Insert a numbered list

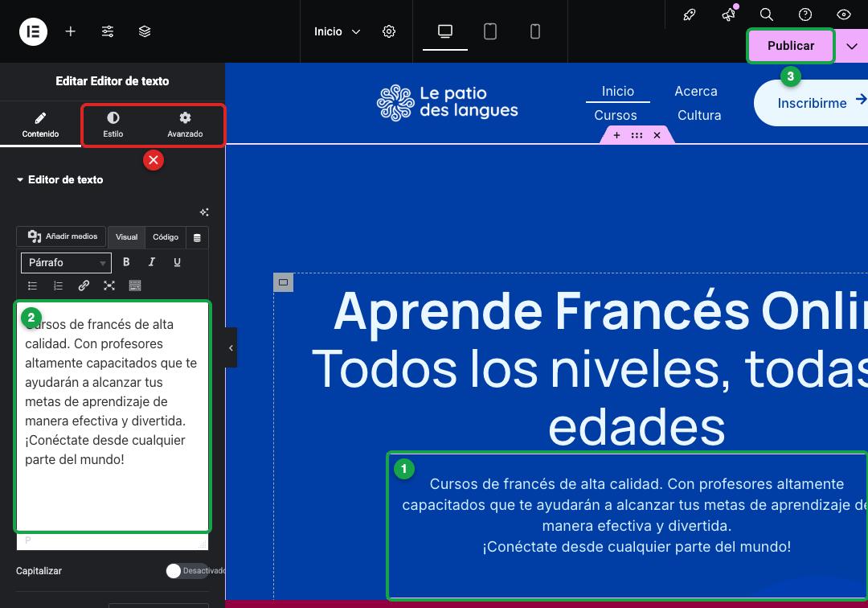pos(58,286)
